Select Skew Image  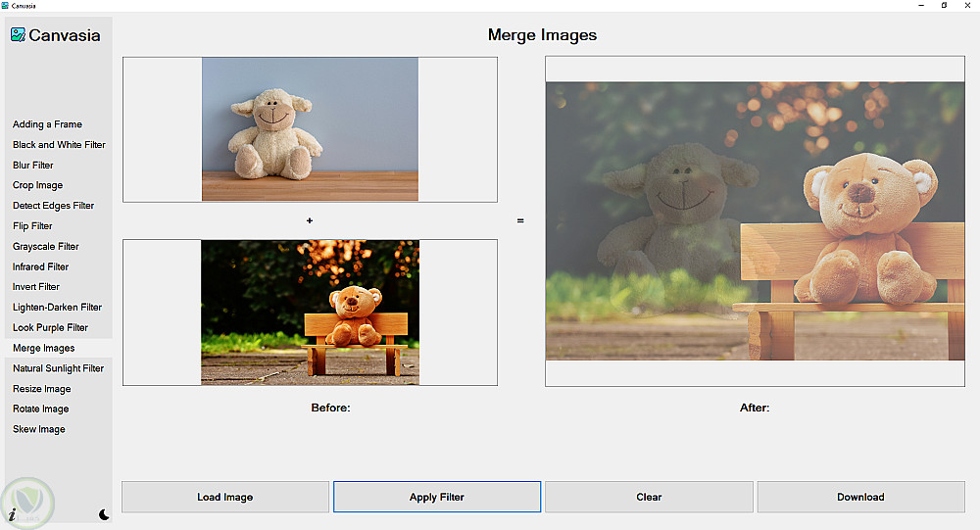(x=39, y=429)
